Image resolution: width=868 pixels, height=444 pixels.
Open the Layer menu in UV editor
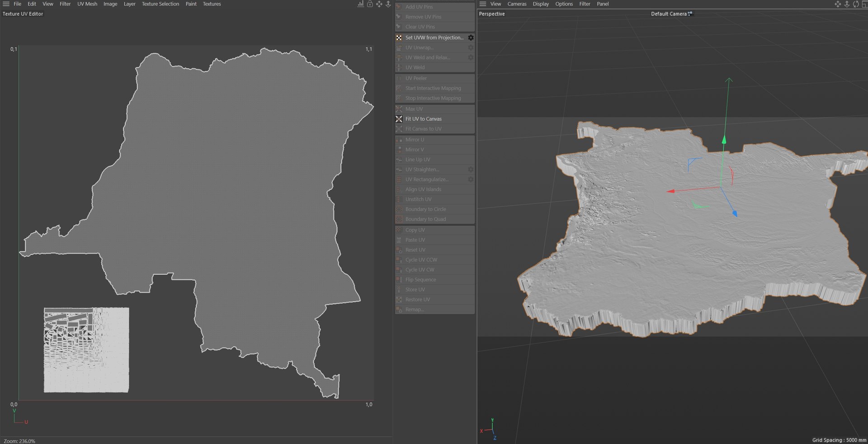(130, 4)
